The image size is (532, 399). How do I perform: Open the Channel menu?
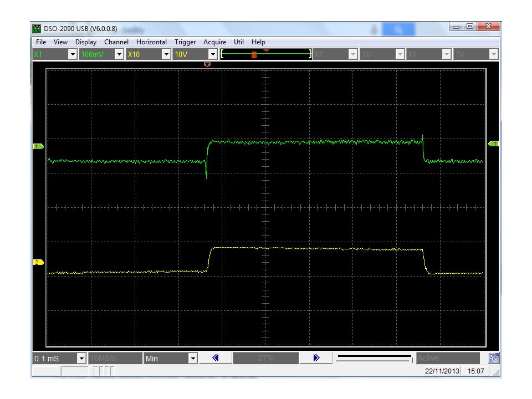pyautogui.click(x=116, y=42)
